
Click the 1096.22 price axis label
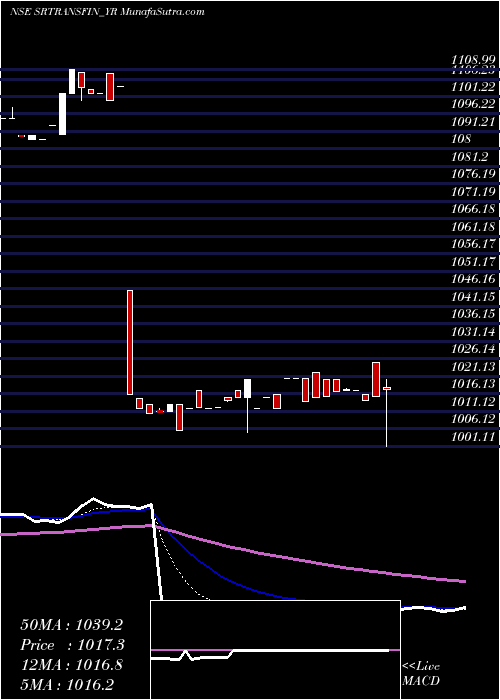point(472,104)
